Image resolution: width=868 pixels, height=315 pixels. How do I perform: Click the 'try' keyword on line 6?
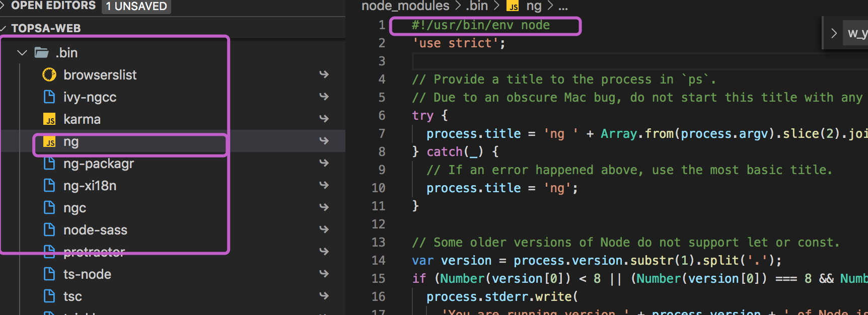tap(422, 116)
